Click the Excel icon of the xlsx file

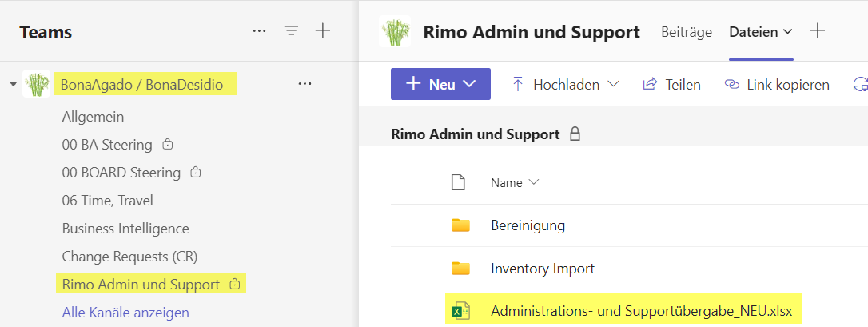point(460,312)
